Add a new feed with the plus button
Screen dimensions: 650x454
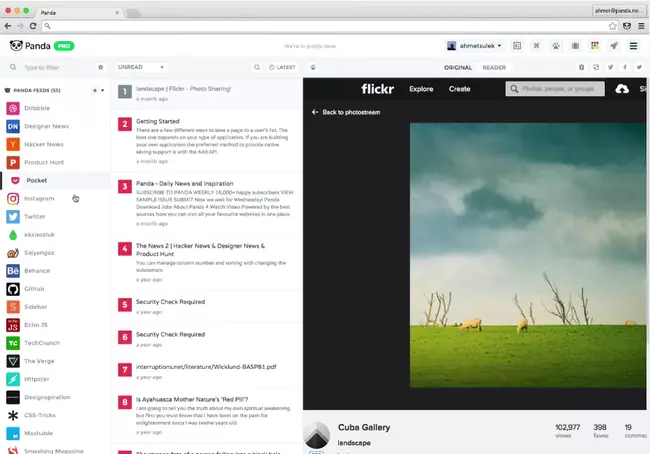pos(95,90)
